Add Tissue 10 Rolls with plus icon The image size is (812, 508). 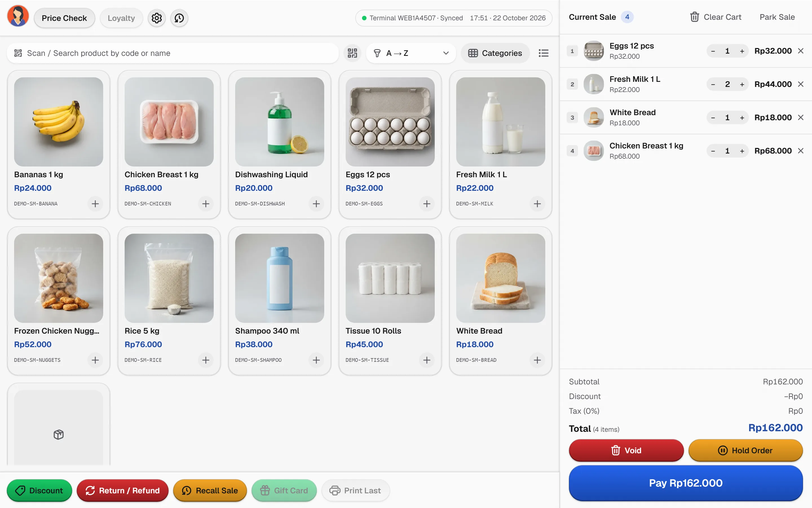427,360
